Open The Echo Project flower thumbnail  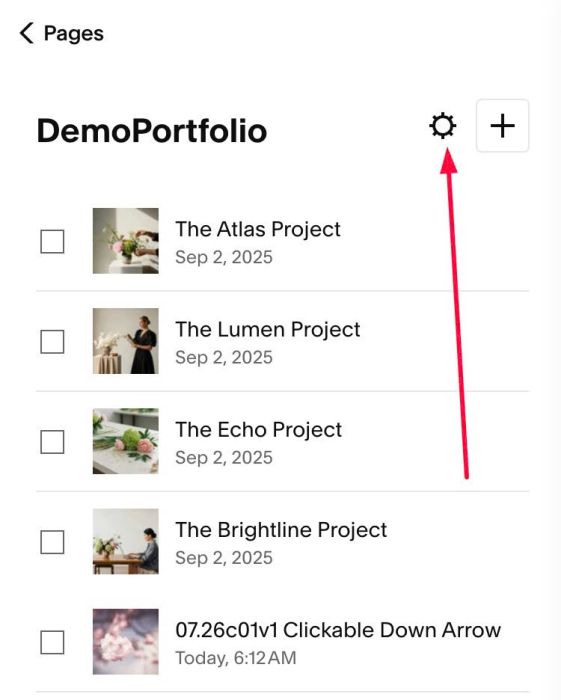[x=125, y=441]
